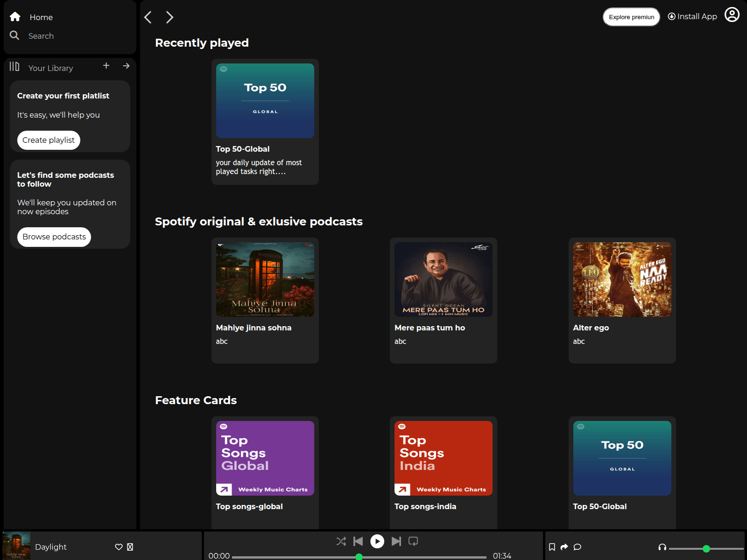747x560 pixels.
Task: Add new item with plus icon in library
Action: (x=106, y=66)
